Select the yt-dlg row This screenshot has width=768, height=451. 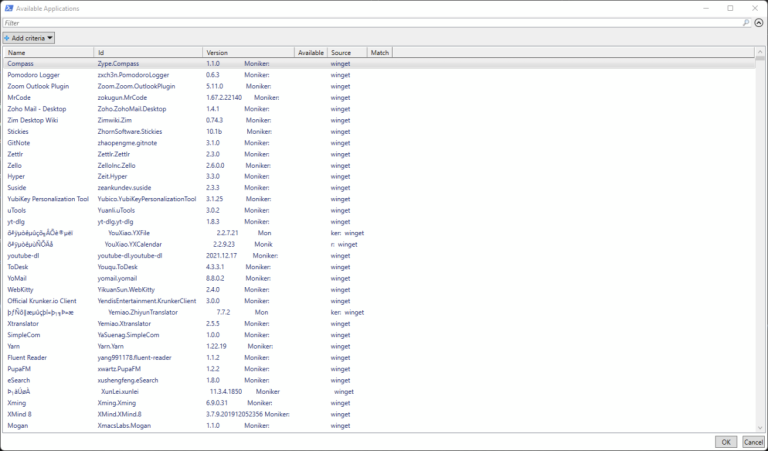[380, 221]
